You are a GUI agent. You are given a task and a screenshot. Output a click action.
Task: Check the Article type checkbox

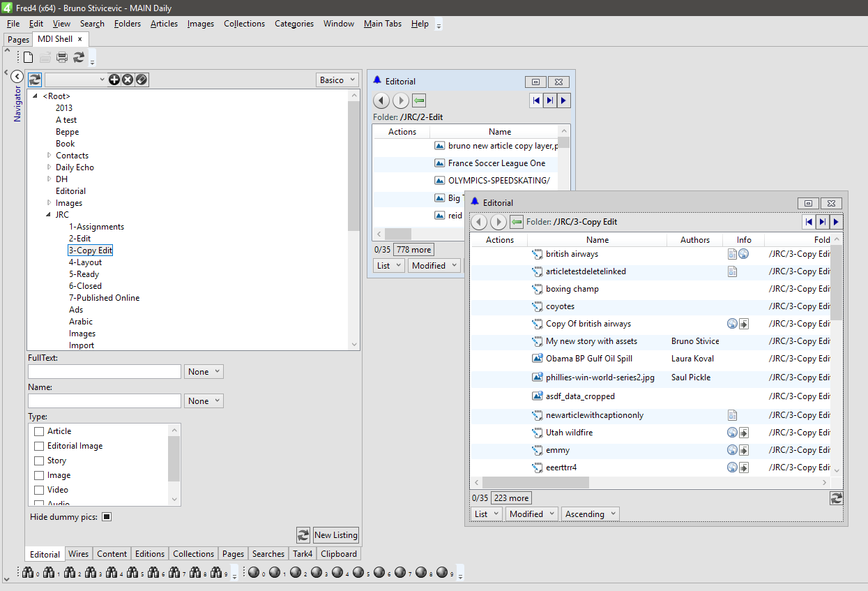[39, 431]
